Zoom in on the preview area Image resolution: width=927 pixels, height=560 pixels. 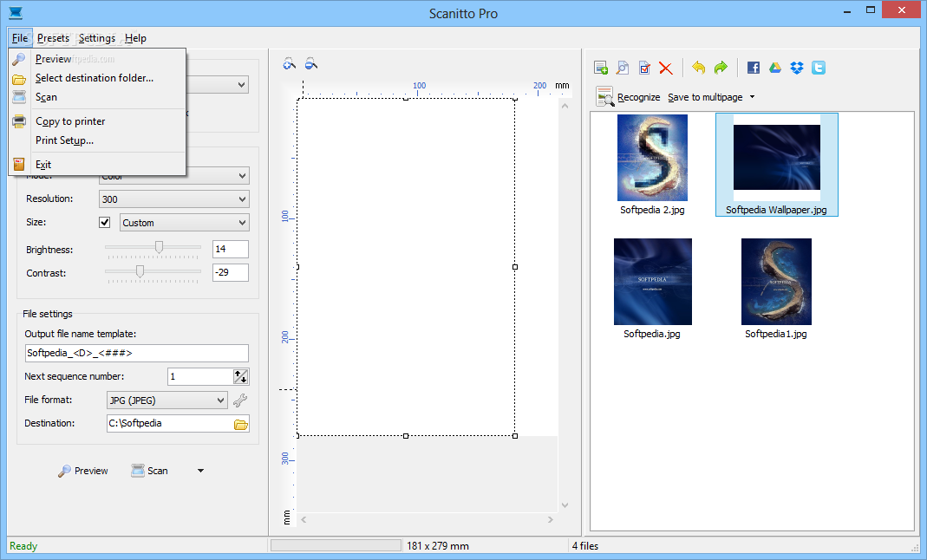click(289, 63)
